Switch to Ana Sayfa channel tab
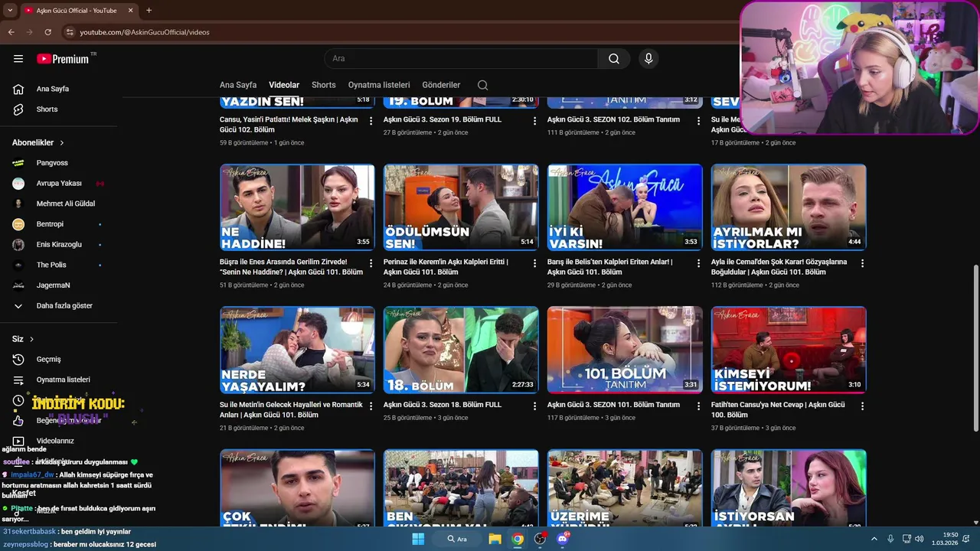Image resolution: width=980 pixels, height=551 pixels. tap(238, 85)
